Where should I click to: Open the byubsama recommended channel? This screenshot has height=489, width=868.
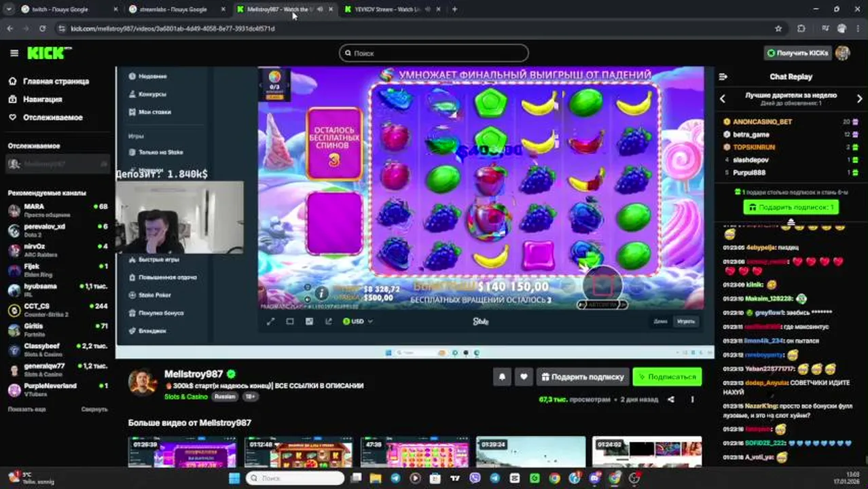[58, 289]
